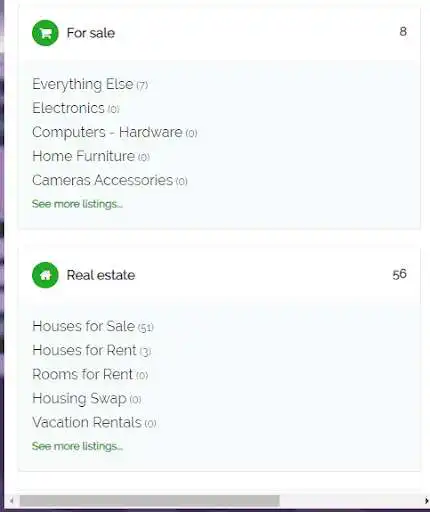Image resolution: width=430 pixels, height=512 pixels.
Task: Expand See more listings under For sale
Action: [x=77, y=204]
